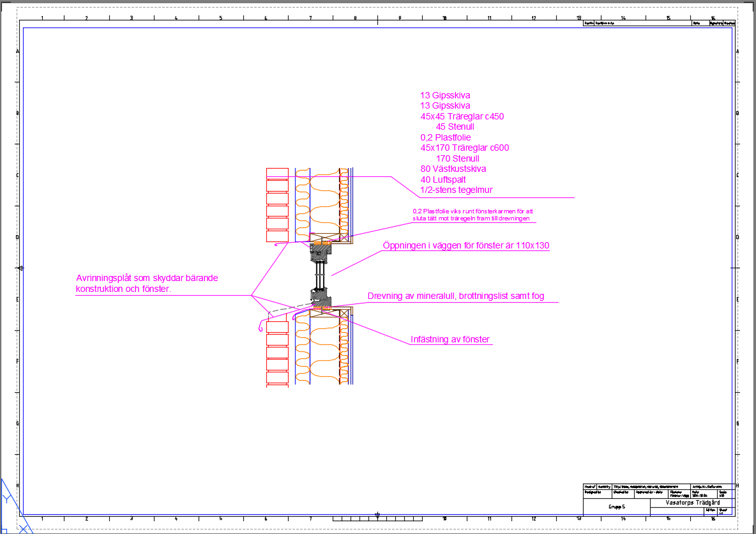Viewport: 756px width, 534px height.
Task: Select the '80 Västkustskiva' list line
Action: [453, 169]
